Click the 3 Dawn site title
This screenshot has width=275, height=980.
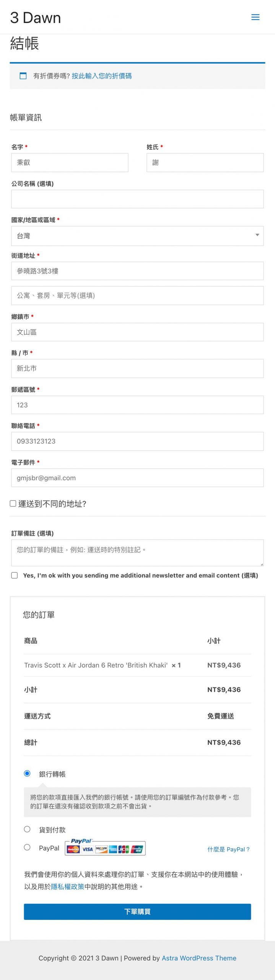point(36,18)
